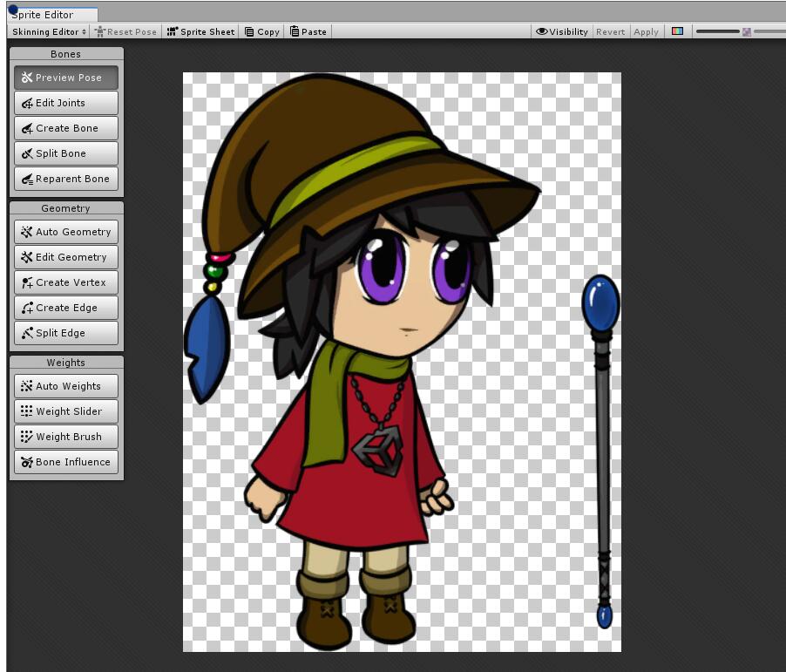Screen dimensions: 786x672
Task: Toggle the Visibility eye panel
Action: click(x=561, y=31)
